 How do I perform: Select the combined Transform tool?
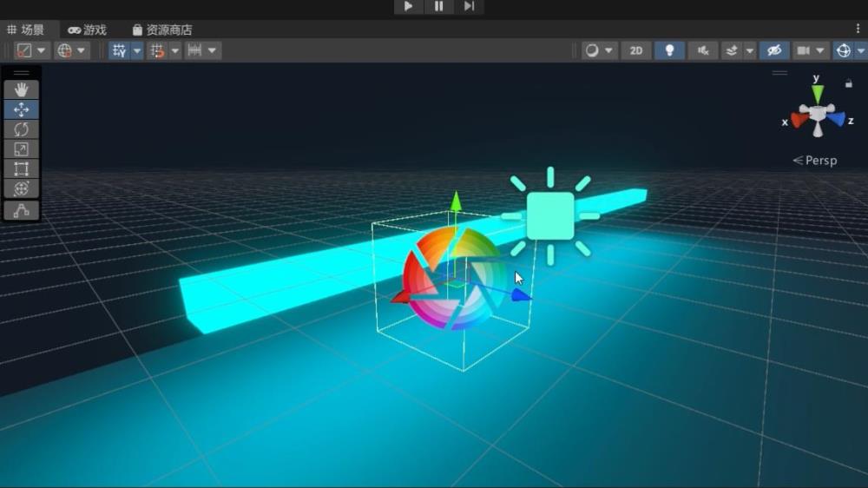(x=21, y=188)
